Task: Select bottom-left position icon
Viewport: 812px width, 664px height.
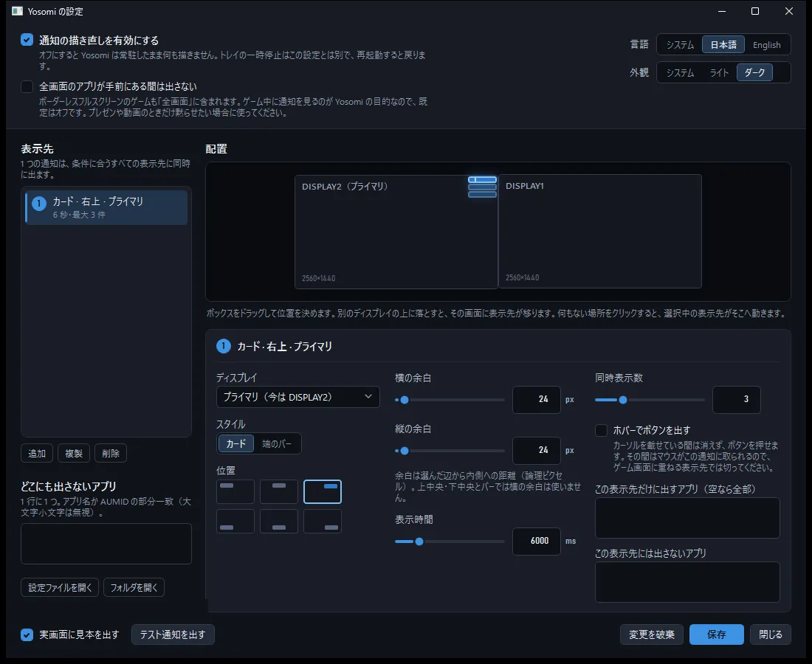Action: point(235,521)
